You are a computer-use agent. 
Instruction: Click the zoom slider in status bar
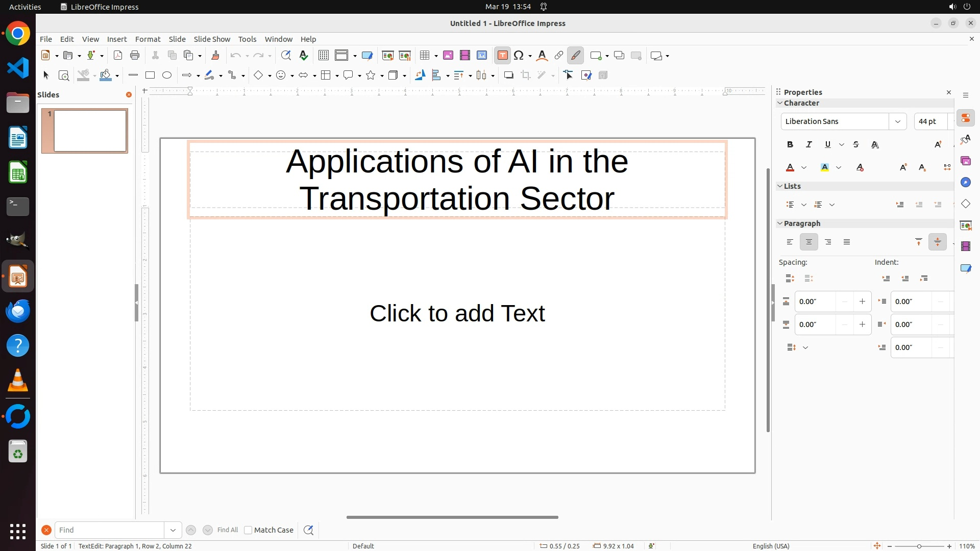(919, 546)
